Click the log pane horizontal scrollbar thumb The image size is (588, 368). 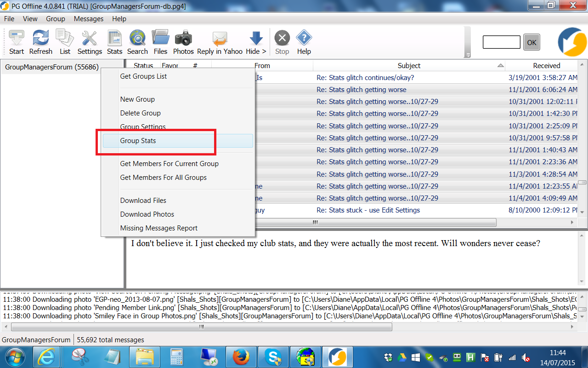click(x=201, y=327)
